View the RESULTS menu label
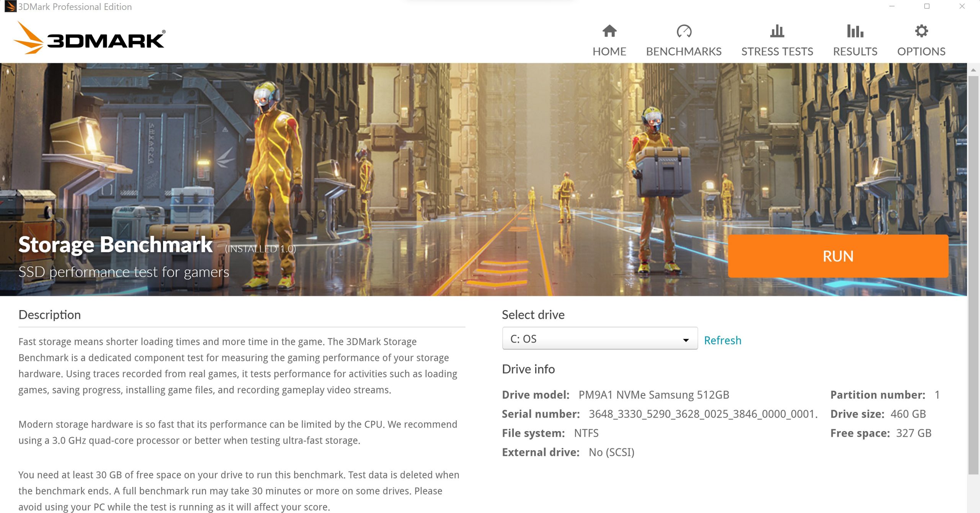980x513 pixels. tap(855, 51)
